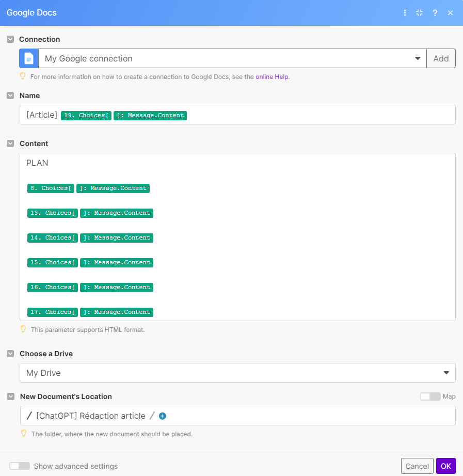
Task: Collapse the Connection section chevron
Action: (10, 39)
